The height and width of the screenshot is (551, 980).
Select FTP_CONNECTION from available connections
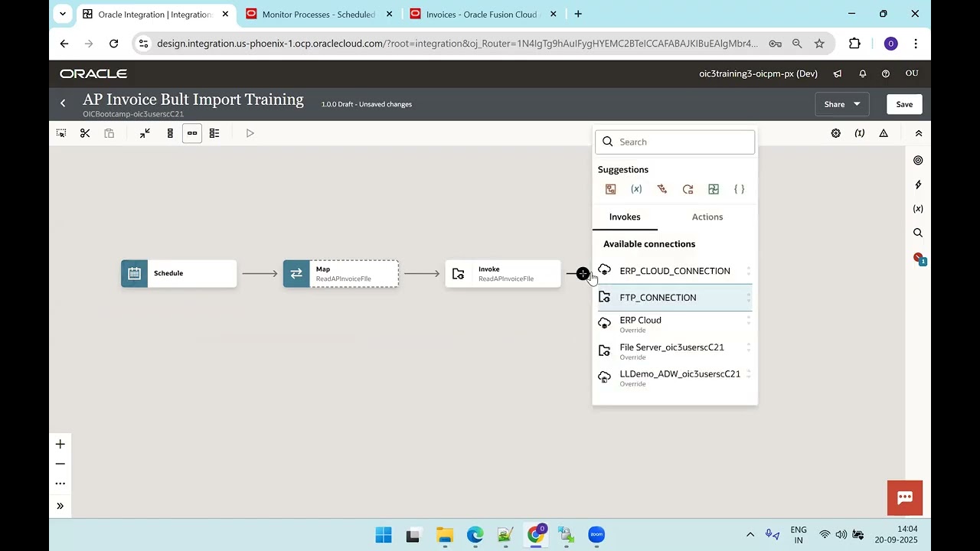[675, 298]
